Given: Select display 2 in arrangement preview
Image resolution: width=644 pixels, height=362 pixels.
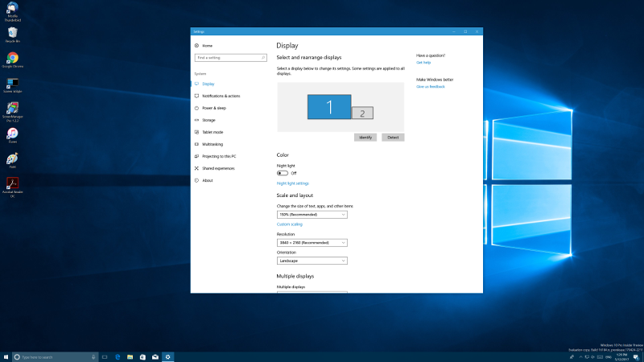Looking at the screenshot, I should [362, 113].
